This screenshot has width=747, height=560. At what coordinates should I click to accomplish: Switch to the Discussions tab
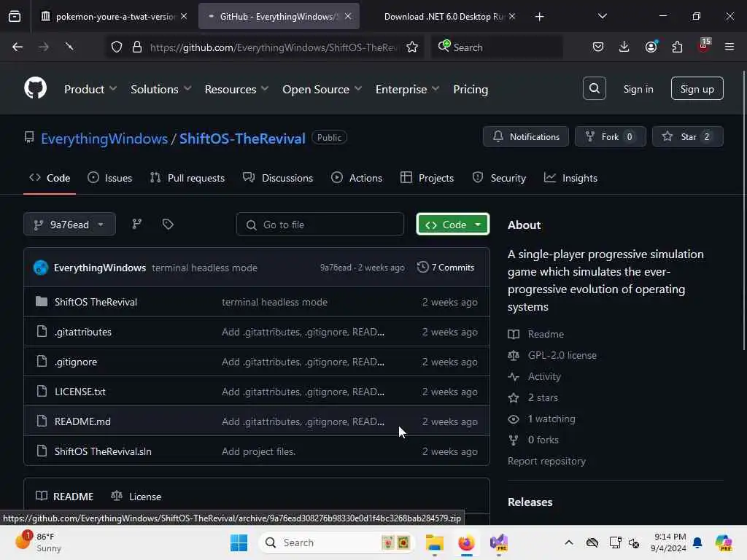tap(278, 178)
